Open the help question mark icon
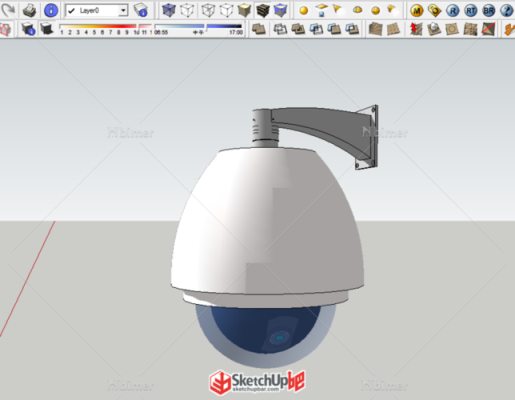 click(507, 11)
